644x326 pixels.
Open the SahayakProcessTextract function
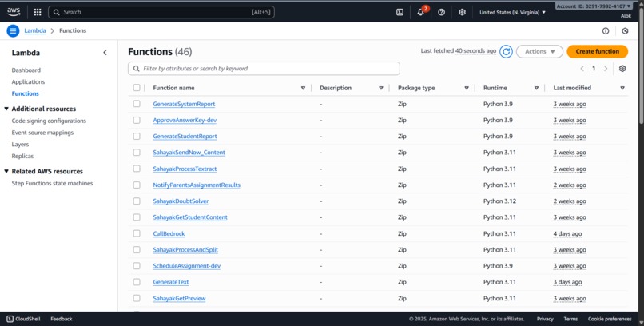coord(185,169)
